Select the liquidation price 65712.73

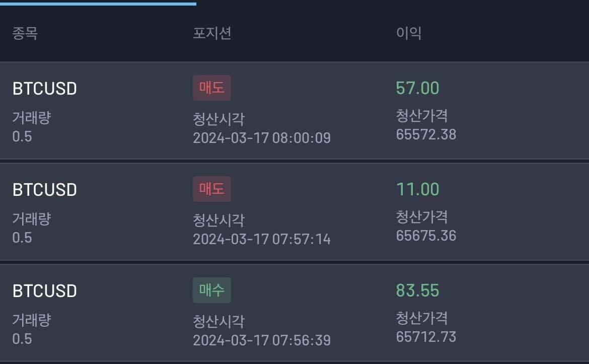pyautogui.click(x=426, y=337)
